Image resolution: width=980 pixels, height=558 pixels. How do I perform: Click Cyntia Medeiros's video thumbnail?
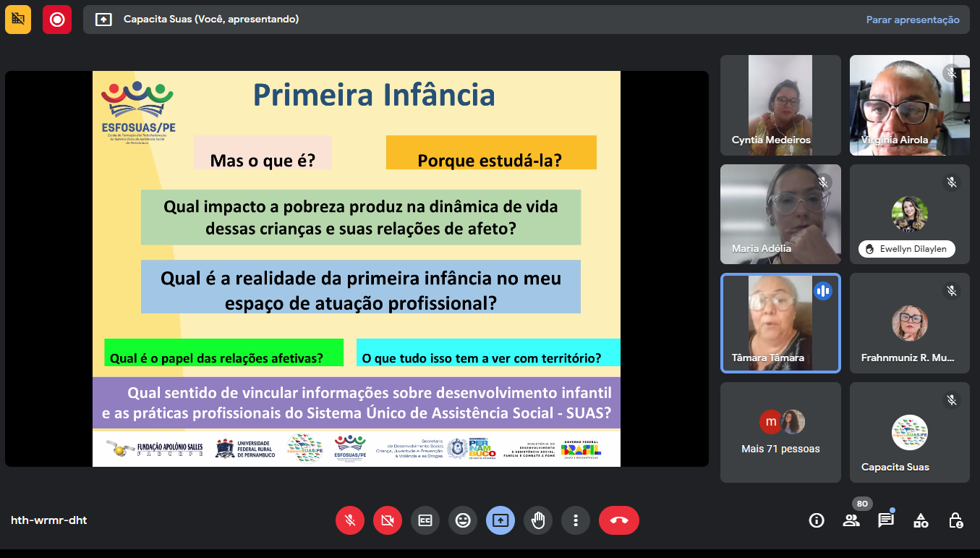pos(780,105)
